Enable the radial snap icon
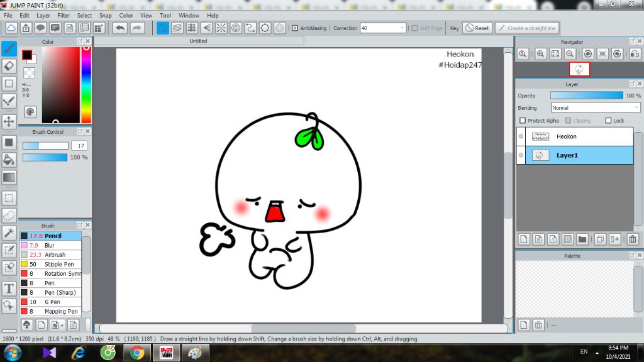Image resolution: width=644 pixels, height=362 pixels. (221, 28)
